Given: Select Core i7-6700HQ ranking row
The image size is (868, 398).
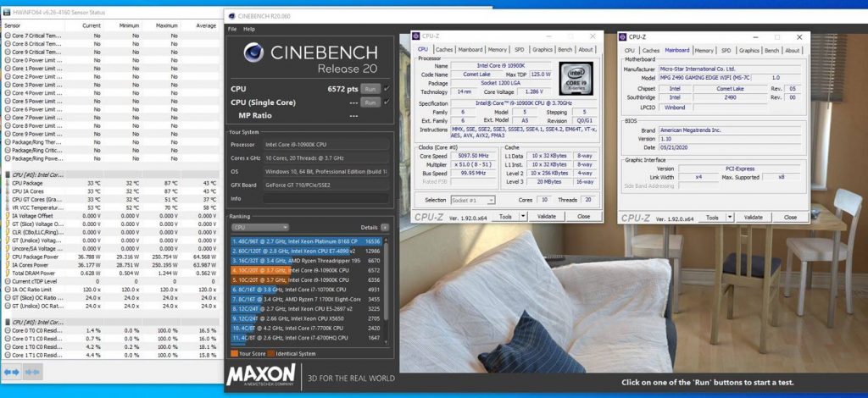Looking at the screenshot, I should [x=306, y=337].
